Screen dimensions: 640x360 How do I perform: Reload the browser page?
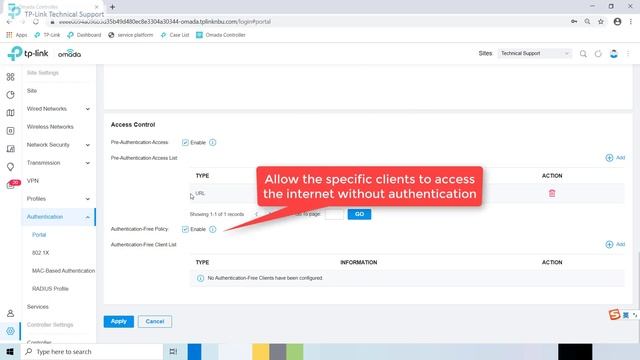(x=36, y=22)
